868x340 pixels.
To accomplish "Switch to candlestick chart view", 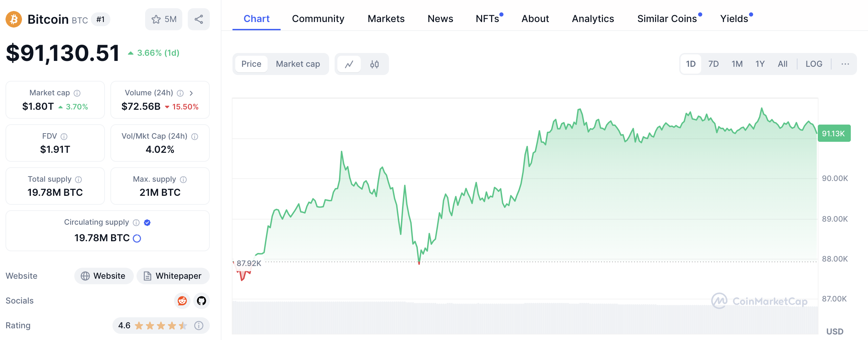I will 375,64.
